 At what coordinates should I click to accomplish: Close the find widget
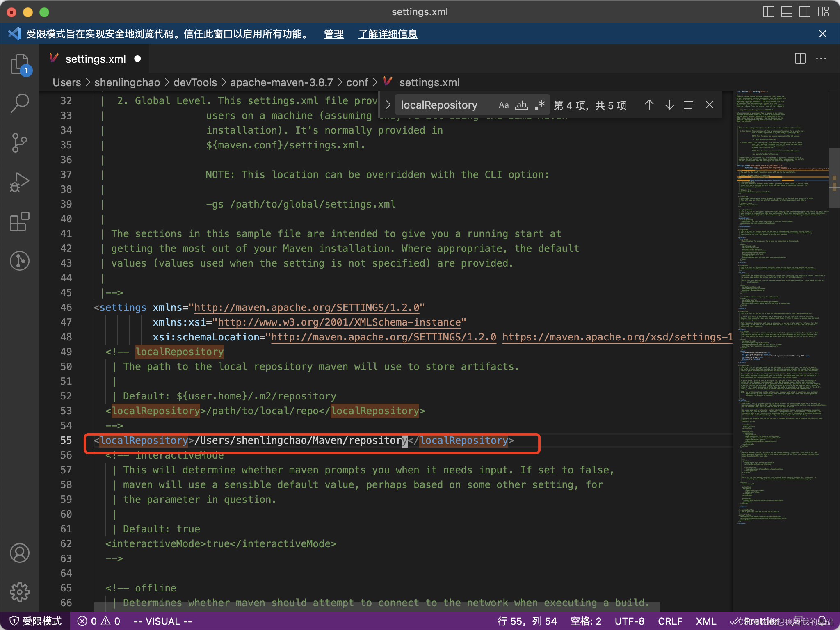point(710,105)
